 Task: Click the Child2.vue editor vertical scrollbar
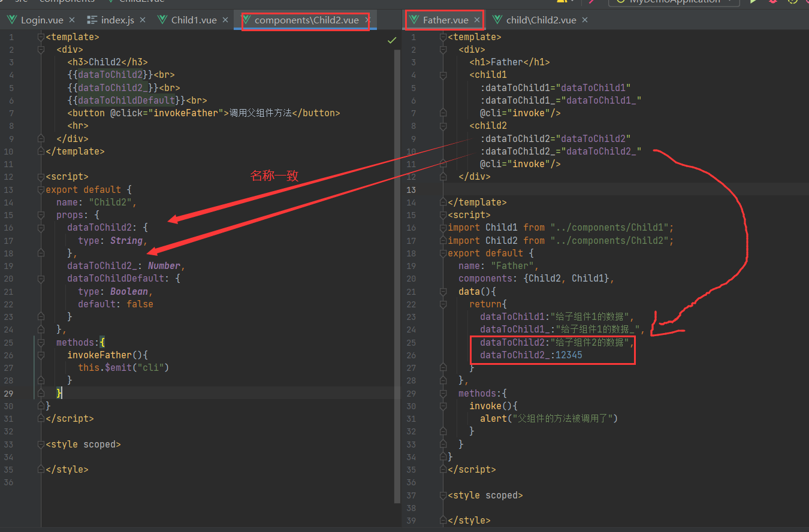point(397,276)
